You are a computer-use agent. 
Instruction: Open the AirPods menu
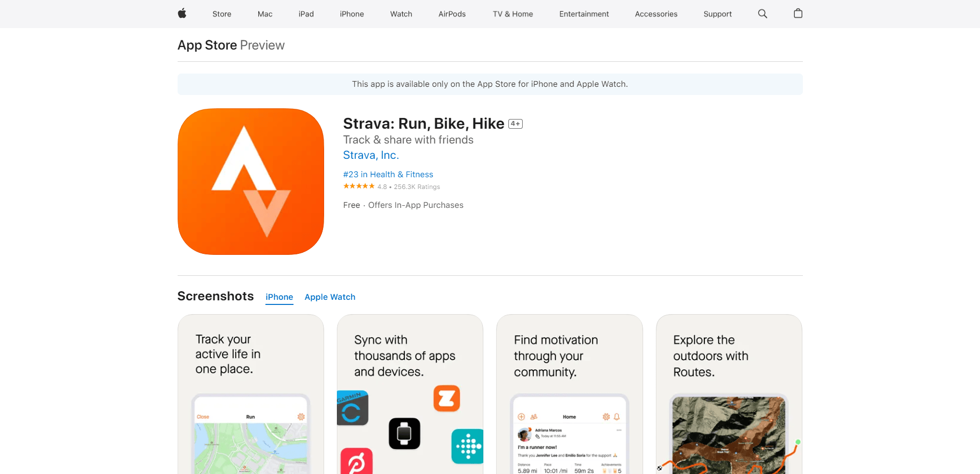(x=452, y=14)
